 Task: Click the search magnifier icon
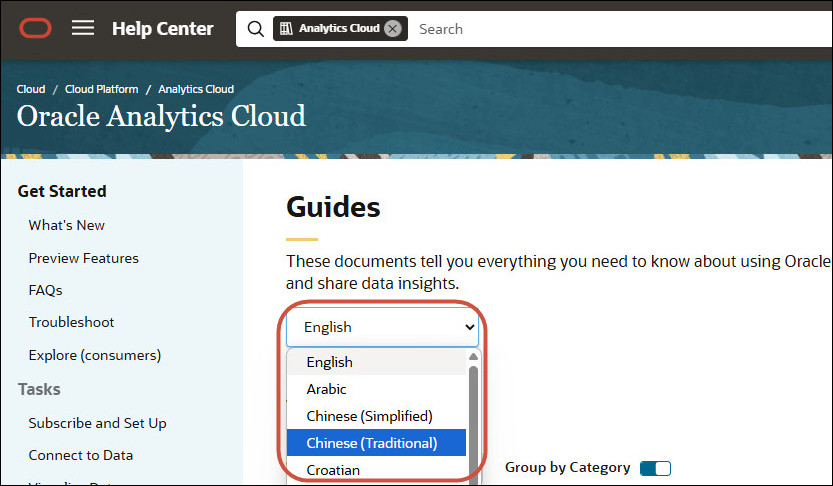(256, 29)
